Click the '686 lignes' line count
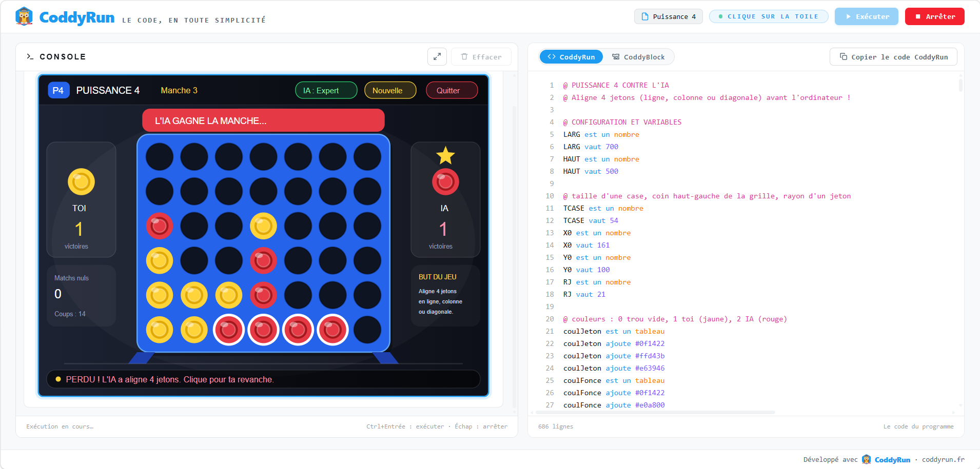 coord(556,426)
